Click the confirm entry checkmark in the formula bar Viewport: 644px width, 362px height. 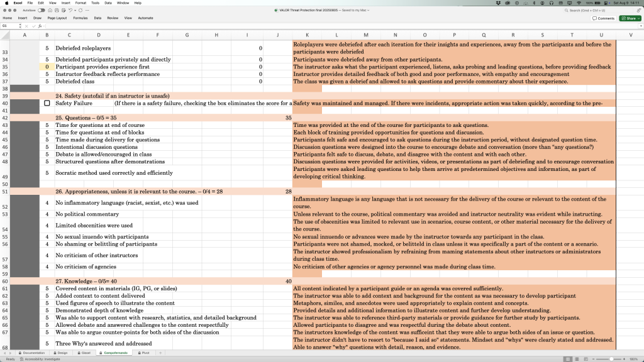(33, 26)
